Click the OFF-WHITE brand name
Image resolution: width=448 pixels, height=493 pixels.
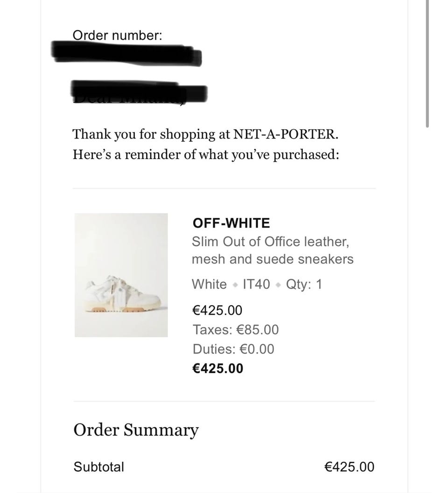[231, 223]
